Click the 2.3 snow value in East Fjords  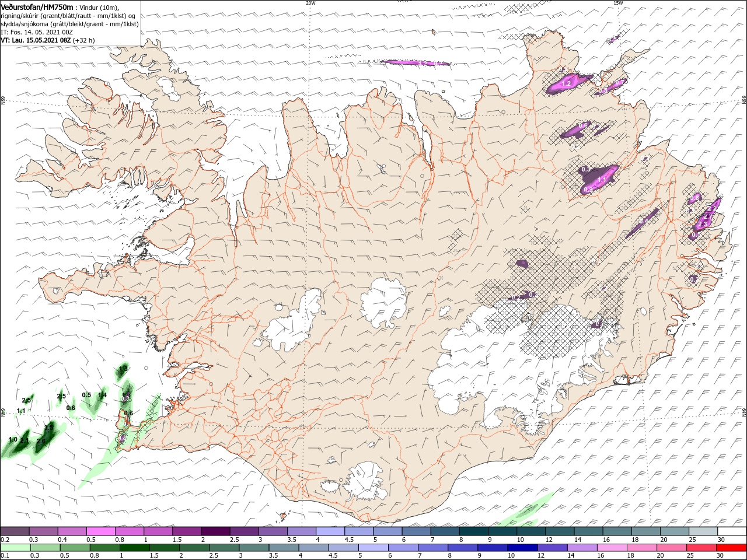703,223
